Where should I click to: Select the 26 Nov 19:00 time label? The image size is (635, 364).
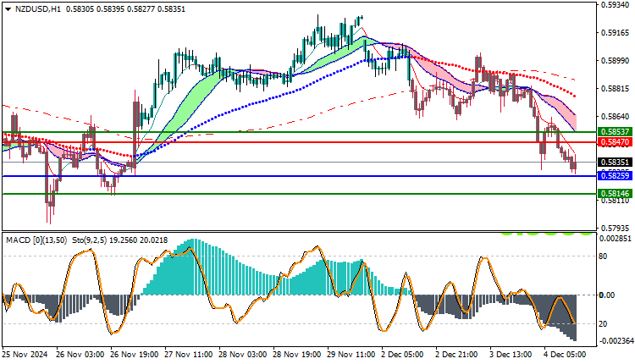point(135,355)
